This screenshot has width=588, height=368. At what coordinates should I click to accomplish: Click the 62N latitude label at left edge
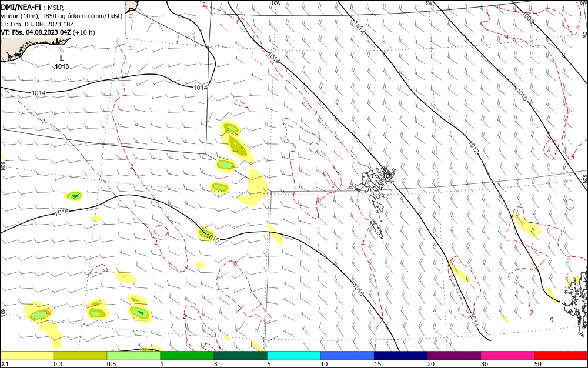(2, 165)
